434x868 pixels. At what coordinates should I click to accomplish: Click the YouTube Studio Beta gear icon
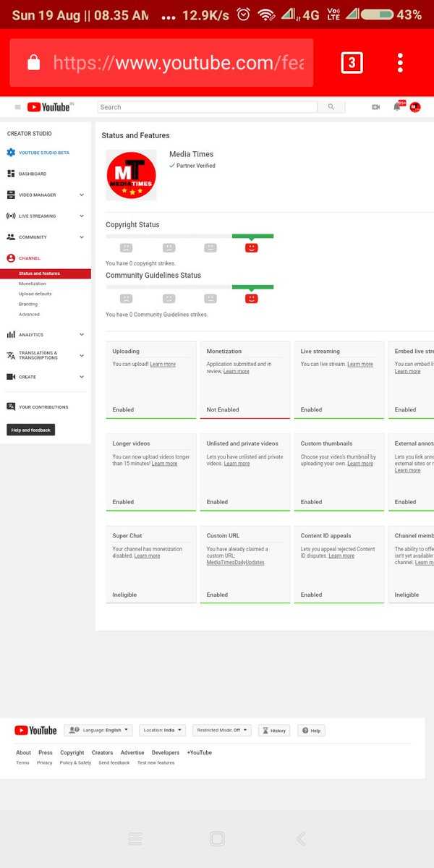point(11,153)
